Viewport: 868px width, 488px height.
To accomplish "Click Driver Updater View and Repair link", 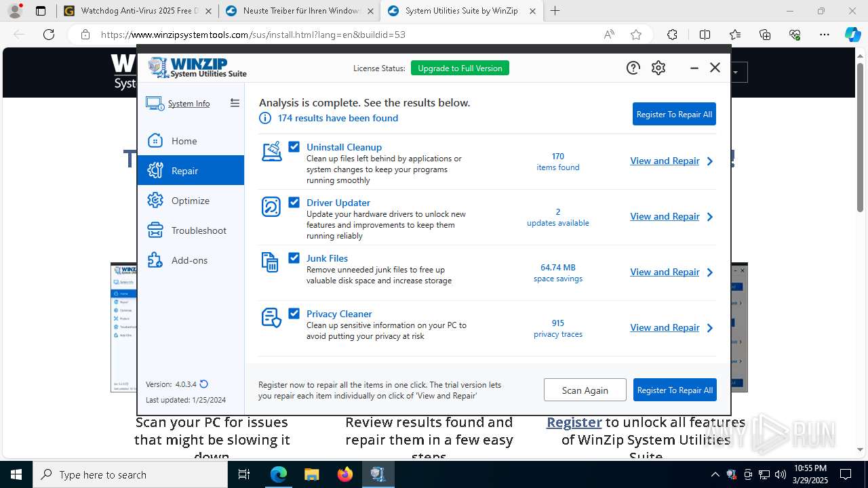I will coord(665,216).
